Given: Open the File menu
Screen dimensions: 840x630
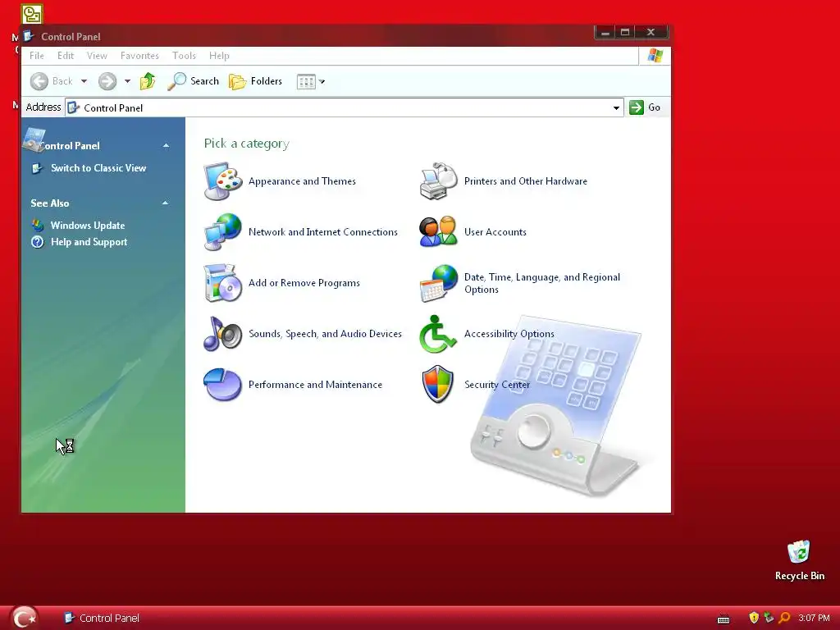Looking at the screenshot, I should click(37, 56).
